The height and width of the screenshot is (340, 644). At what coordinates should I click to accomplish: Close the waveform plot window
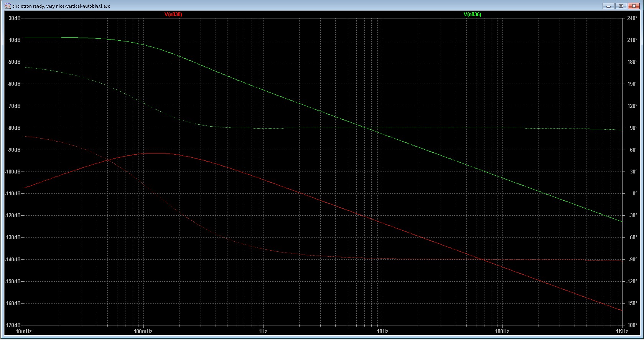[x=634, y=6]
